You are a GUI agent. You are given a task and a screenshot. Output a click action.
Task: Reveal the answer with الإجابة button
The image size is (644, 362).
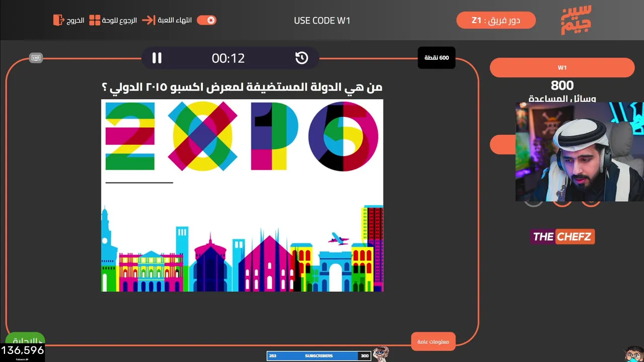click(25, 340)
